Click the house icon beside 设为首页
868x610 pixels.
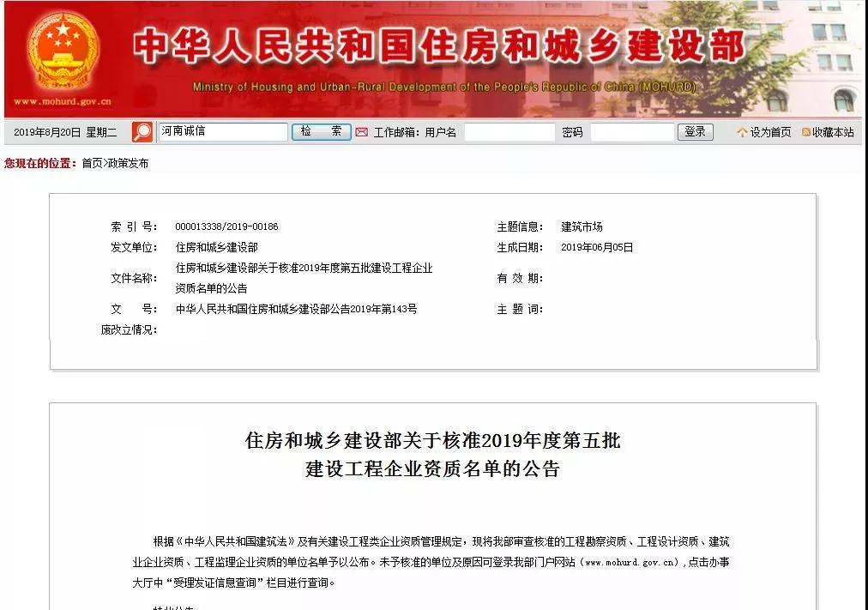tap(742, 132)
